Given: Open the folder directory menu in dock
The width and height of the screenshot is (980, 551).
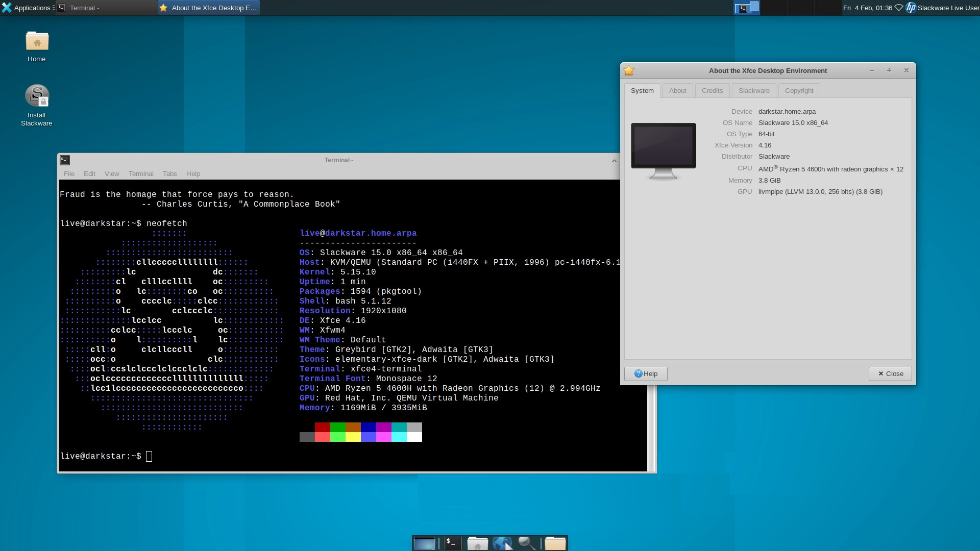Looking at the screenshot, I should click(x=555, y=543).
